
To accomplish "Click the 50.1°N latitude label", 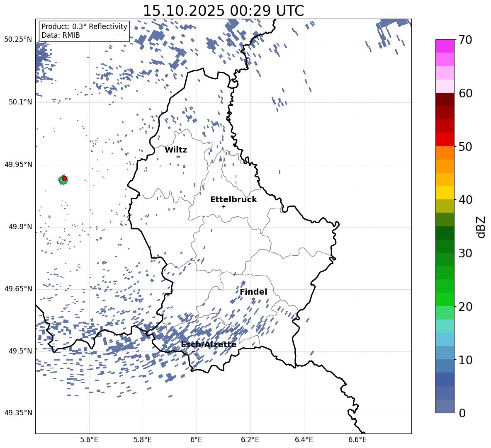I will [x=20, y=102].
